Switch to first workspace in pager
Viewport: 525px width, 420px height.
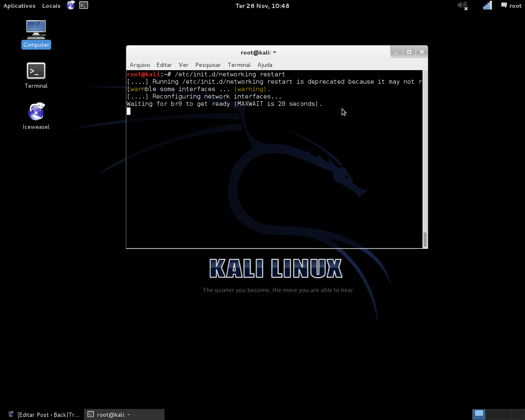[479, 414]
